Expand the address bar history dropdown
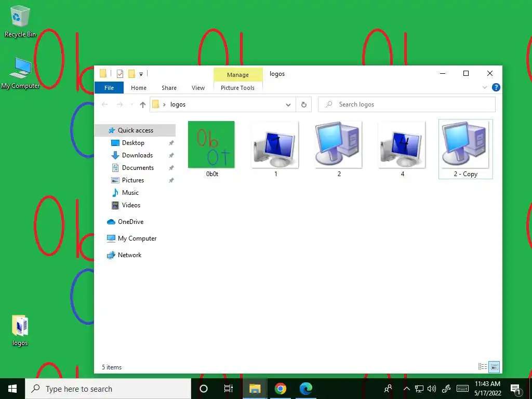 tap(288, 105)
